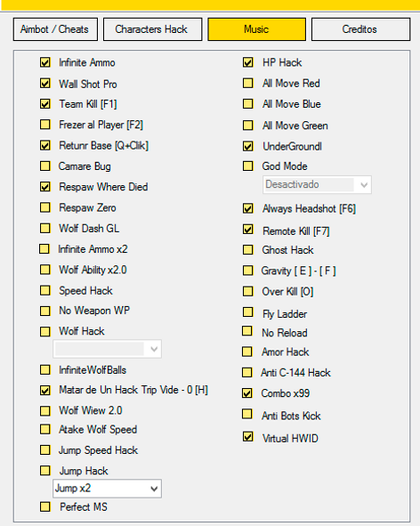Check All Move Blue
The image size is (420, 526).
tap(248, 104)
